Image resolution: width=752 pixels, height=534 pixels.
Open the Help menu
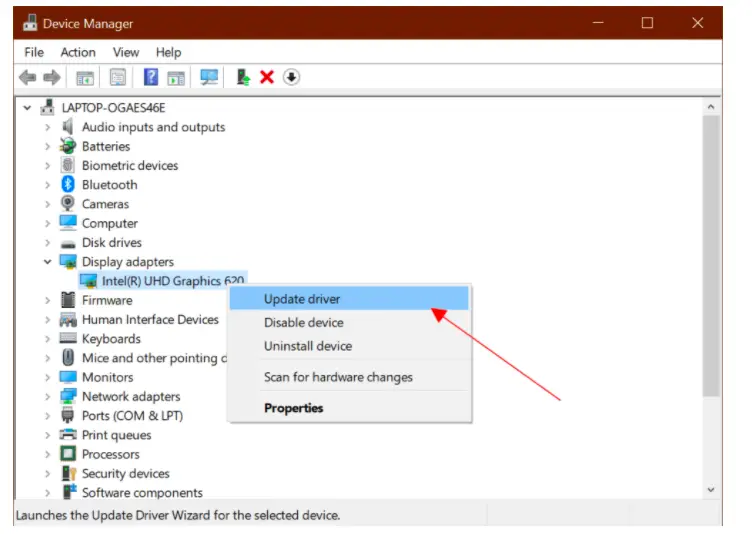coord(168,52)
